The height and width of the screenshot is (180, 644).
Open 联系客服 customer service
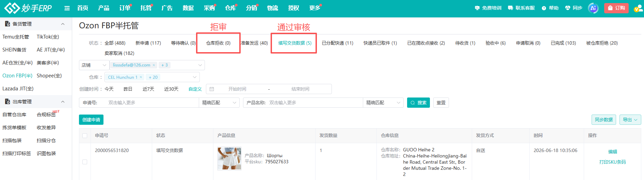pyautogui.click(x=521, y=8)
